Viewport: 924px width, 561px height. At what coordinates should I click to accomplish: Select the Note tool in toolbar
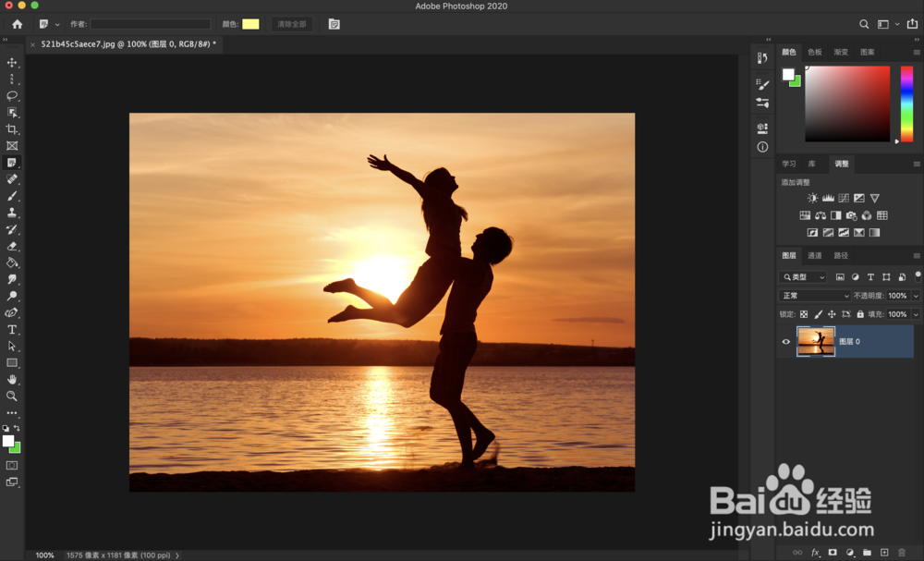tap(12, 162)
